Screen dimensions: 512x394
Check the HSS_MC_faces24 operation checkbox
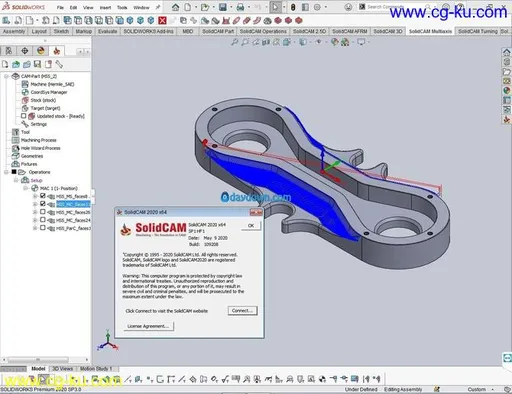click(43, 220)
